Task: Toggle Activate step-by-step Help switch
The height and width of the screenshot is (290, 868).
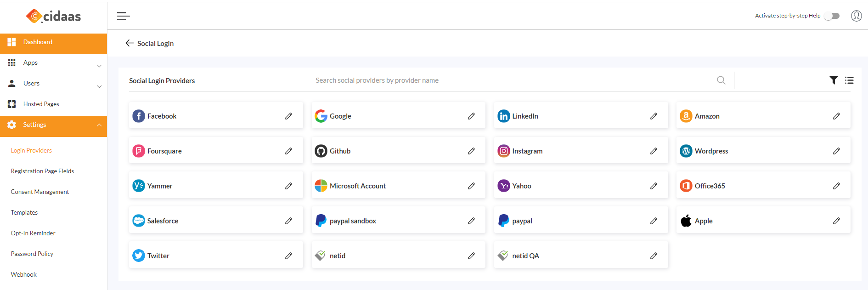Action: coord(832,16)
